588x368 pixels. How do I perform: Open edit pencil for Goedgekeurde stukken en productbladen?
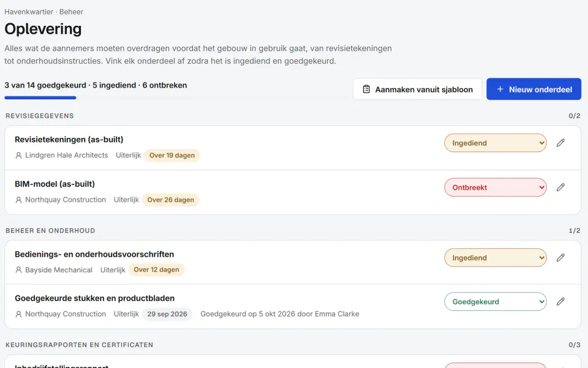(x=560, y=302)
